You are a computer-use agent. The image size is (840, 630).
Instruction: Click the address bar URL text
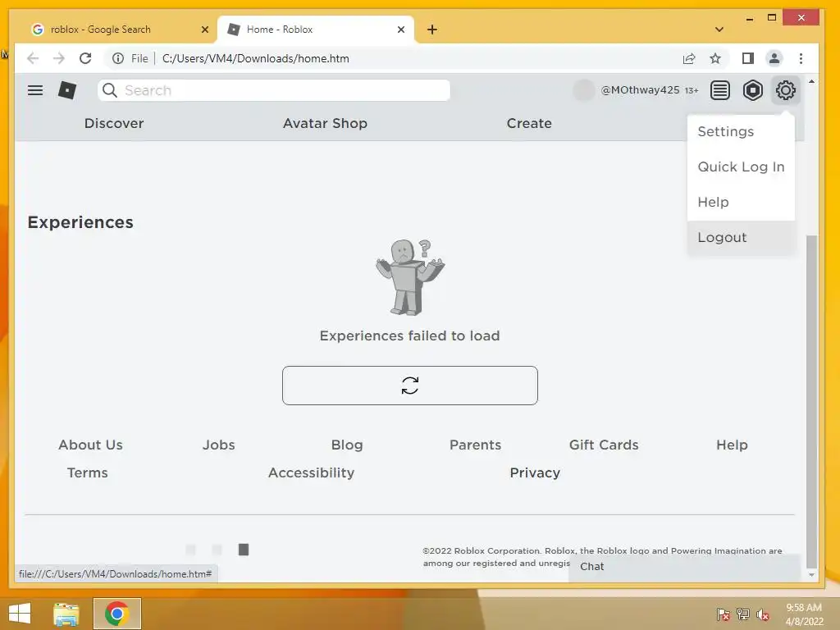click(256, 58)
